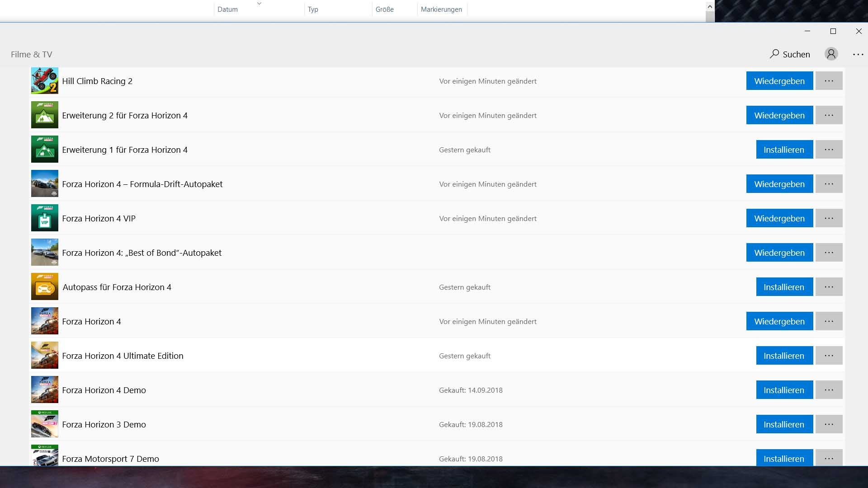
Task: Select Forza Horizon 3 Demo title text
Action: [x=104, y=424]
